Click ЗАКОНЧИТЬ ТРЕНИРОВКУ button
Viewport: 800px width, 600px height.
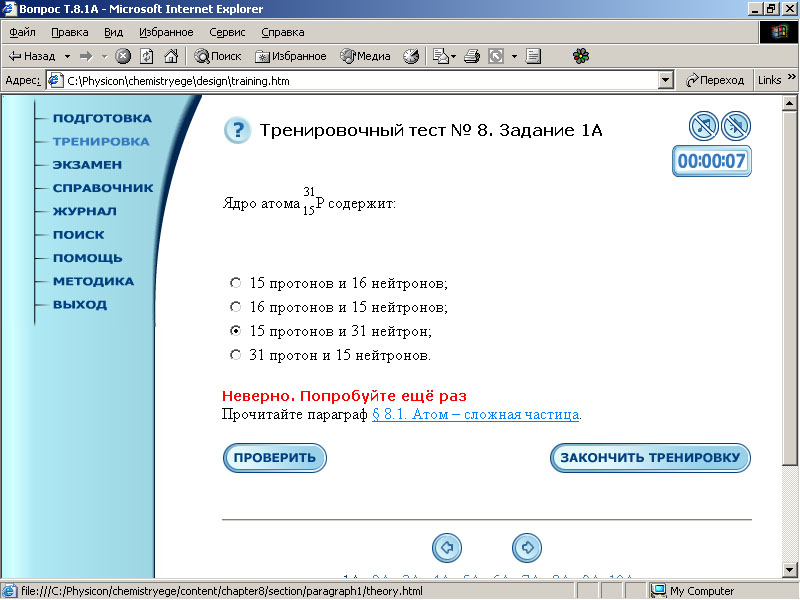pyautogui.click(x=651, y=458)
